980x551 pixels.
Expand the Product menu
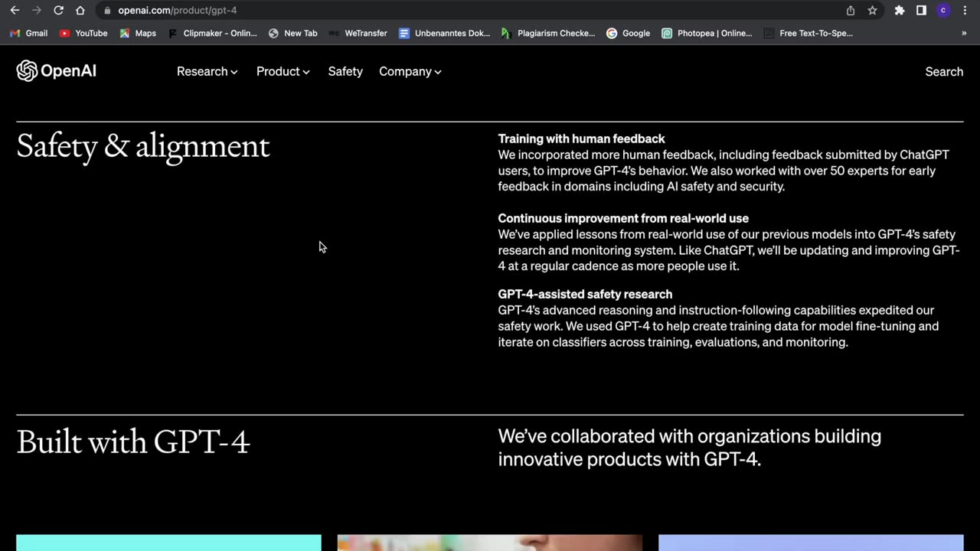(283, 71)
